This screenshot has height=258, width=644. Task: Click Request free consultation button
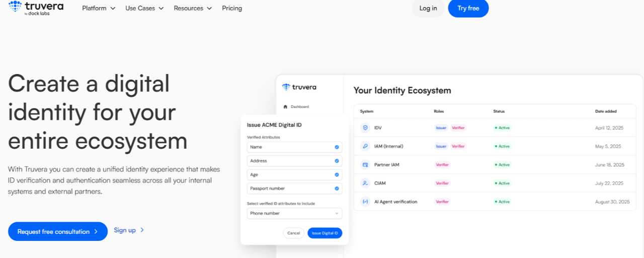point(58,232)
